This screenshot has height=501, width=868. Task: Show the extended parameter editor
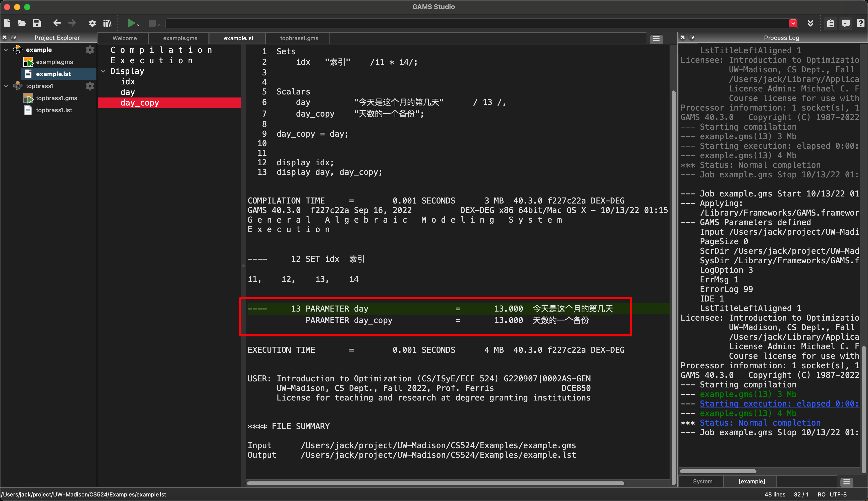pyautogui.click(x=810, y=23)
